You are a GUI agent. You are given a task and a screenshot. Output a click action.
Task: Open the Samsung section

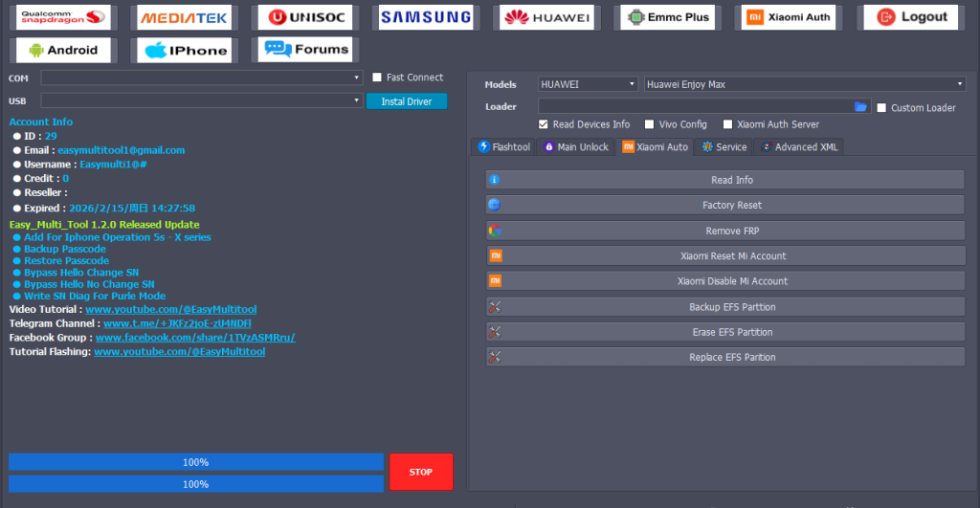point(426,17)
